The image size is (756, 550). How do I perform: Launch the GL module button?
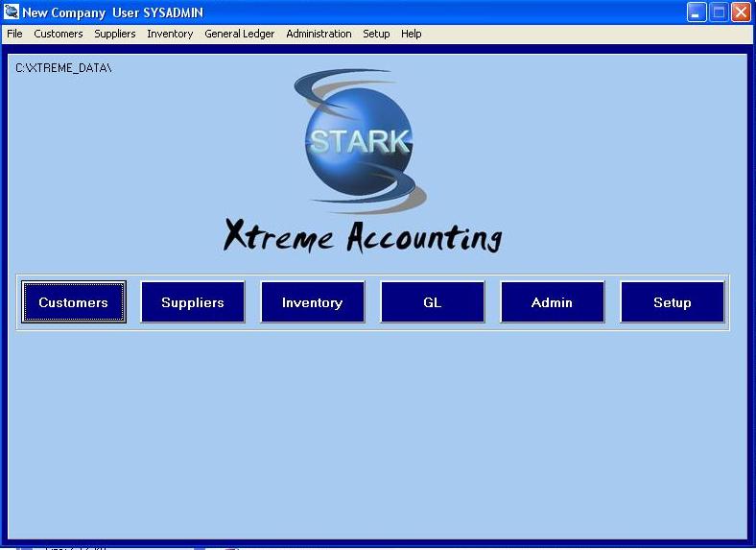point(433,302)
